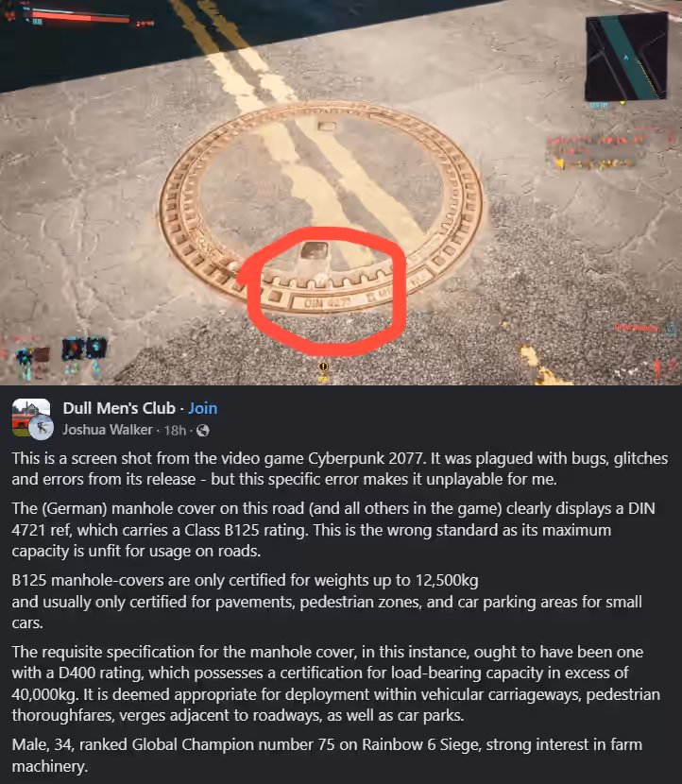Join the Dull Men's Club group

pos(202,408)
